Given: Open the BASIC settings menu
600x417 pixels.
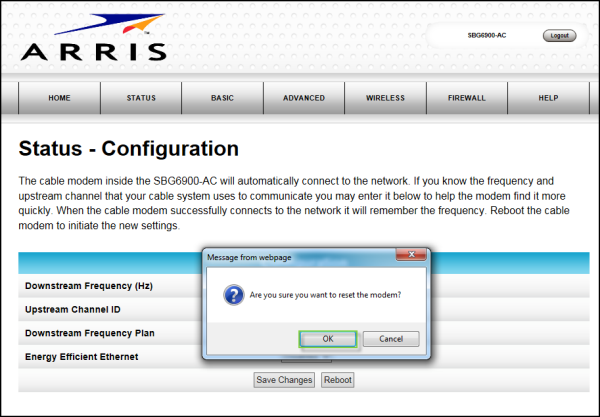Looking at the screenshot, I should pos(222,98).
